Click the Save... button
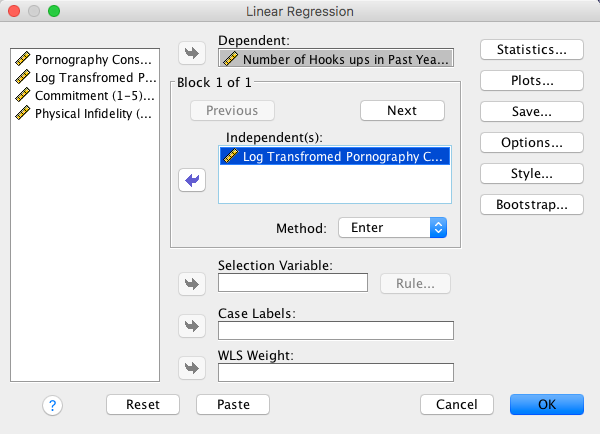The height and width of the screenshot is (434, 600). coord(531,111)
